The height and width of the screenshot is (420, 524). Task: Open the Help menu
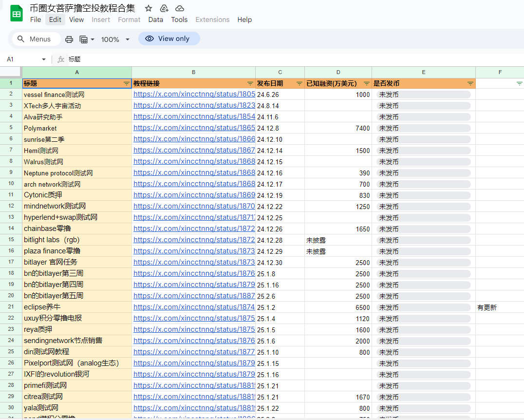click(x=244, y=19)
